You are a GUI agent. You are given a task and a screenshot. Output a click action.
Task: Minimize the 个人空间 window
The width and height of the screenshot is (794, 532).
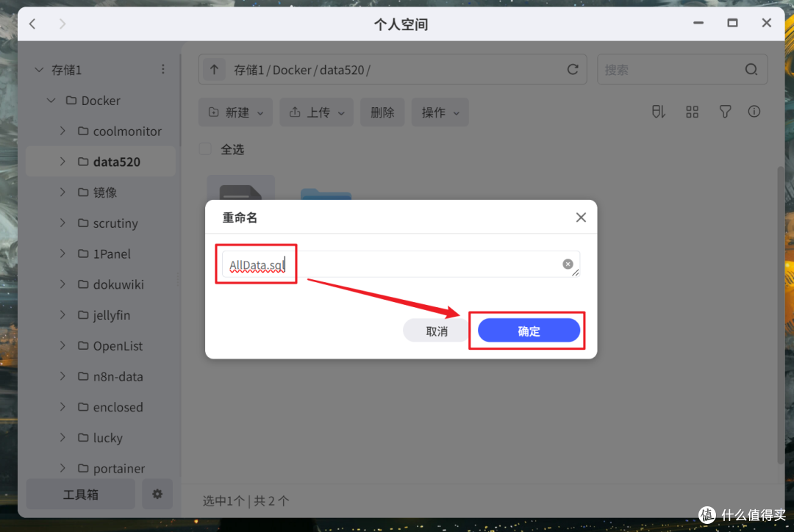698,23
